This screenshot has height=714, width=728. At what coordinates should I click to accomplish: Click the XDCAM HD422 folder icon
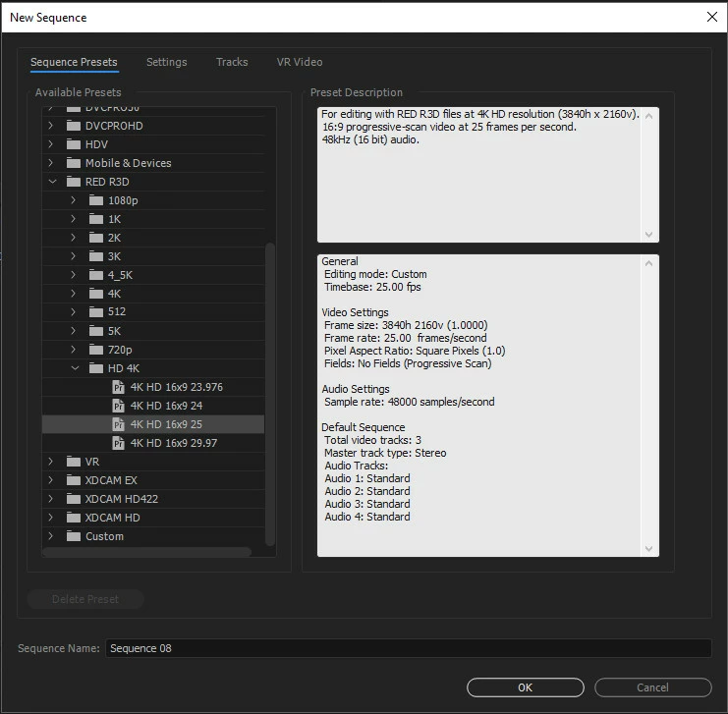tap(74, 499)
